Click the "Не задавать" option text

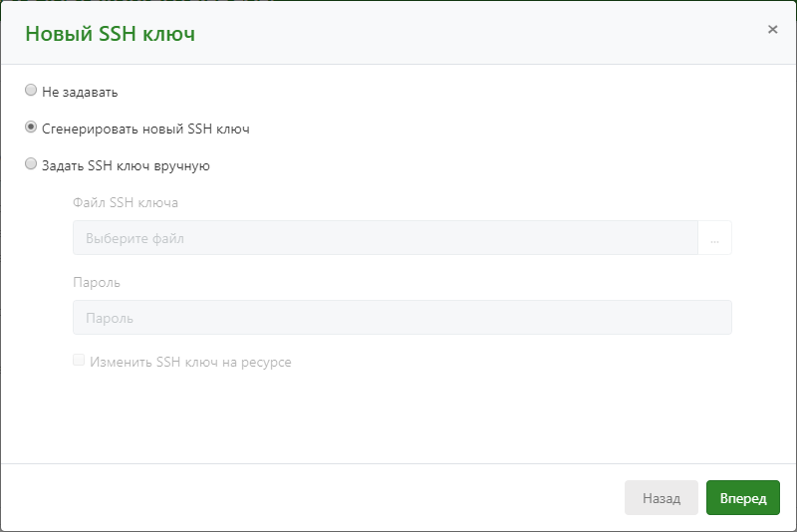pos(80,92)
